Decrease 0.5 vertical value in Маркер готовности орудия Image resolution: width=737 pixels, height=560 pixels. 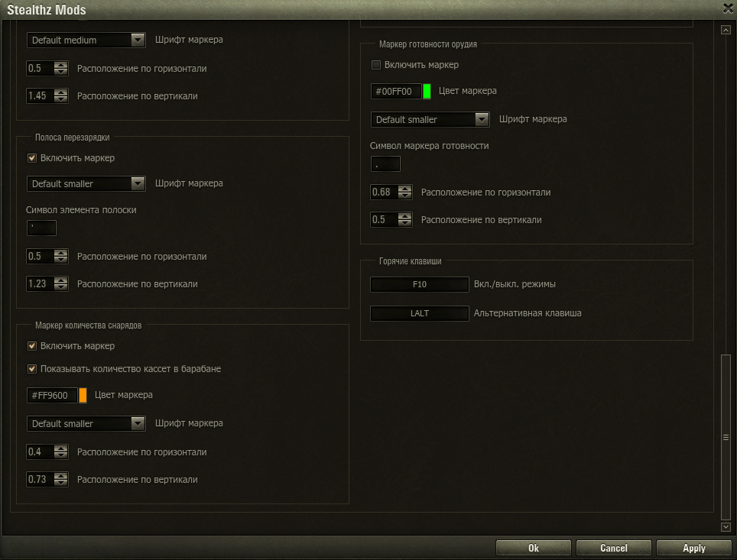pos(404,222)
